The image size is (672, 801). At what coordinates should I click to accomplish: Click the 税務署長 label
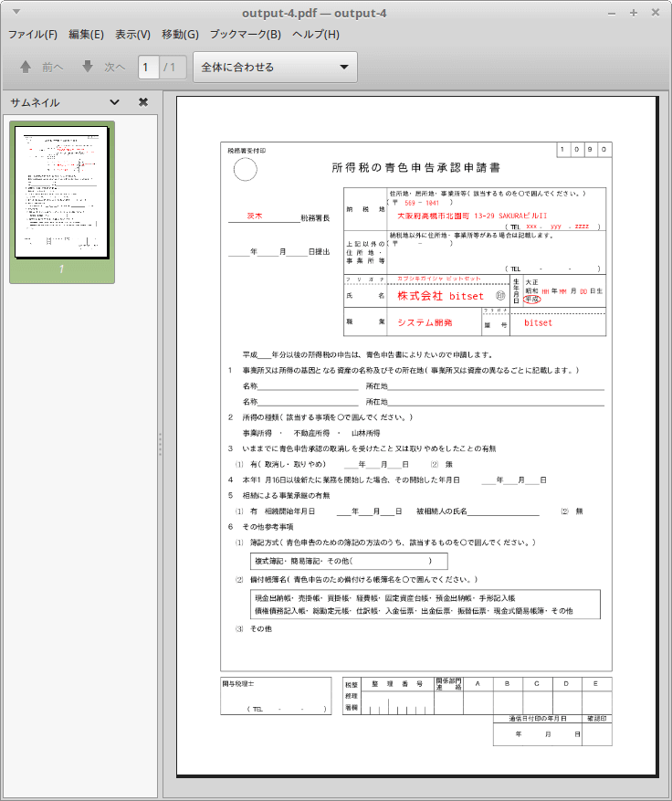pyautogui.click(x=315, y=218)
